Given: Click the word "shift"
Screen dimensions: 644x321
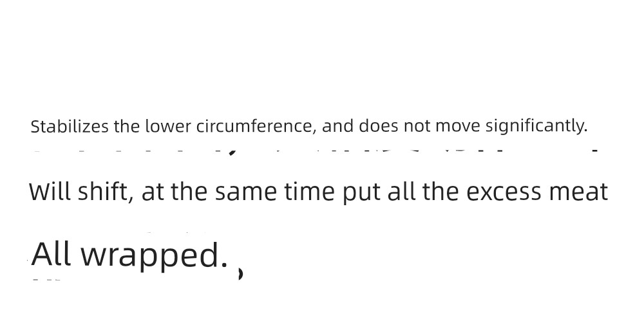Looking at the screenshot, I should (x=105, y=192).
